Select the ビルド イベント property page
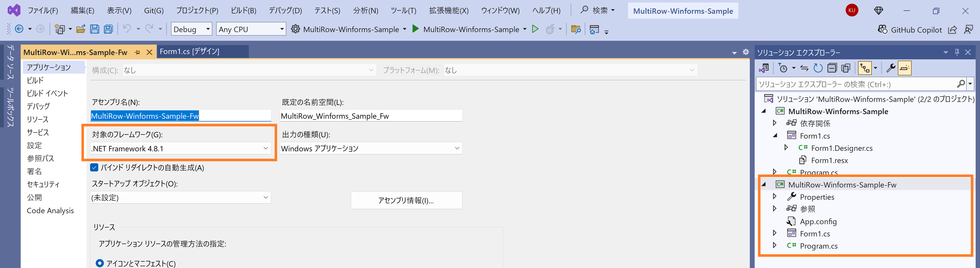Viewport: 980px width, 268px height. click(47, 93)
